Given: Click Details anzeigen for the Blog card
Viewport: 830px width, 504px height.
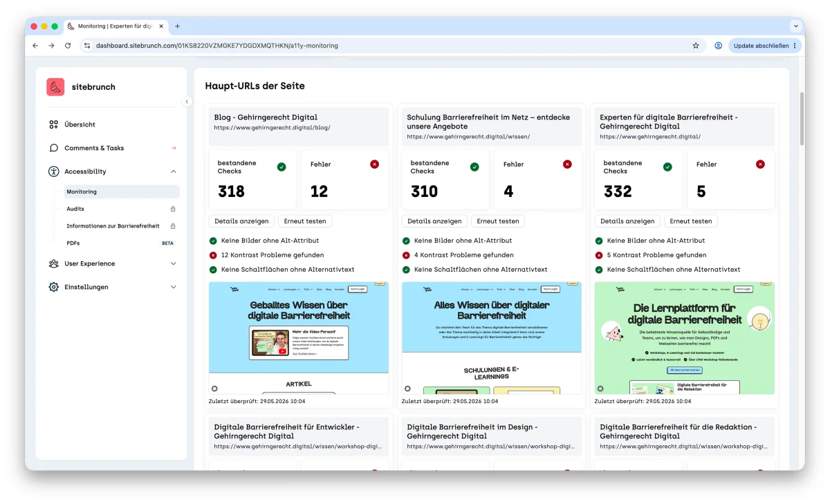Looking at the screenshot, I should tap(241, 221).
